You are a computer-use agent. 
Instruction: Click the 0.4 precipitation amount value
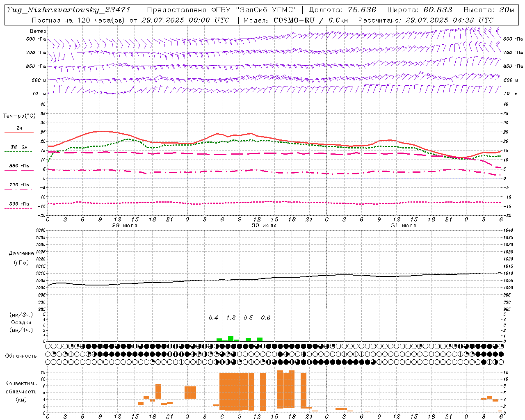[x=213, y=317]
